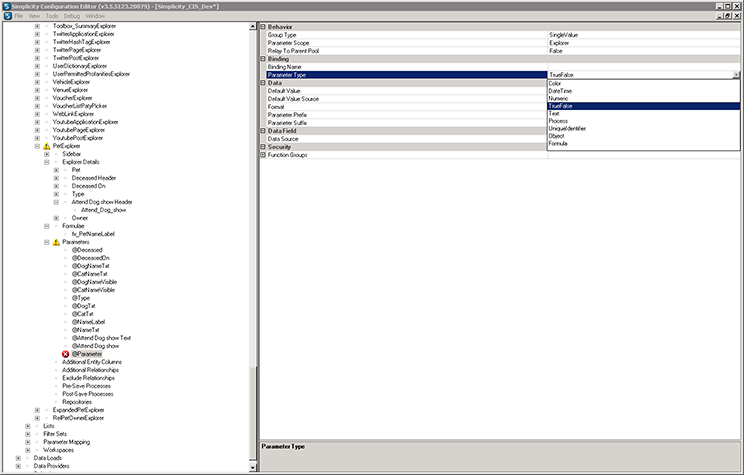
Task: Open the Debug menu
Action: (72, 16)
